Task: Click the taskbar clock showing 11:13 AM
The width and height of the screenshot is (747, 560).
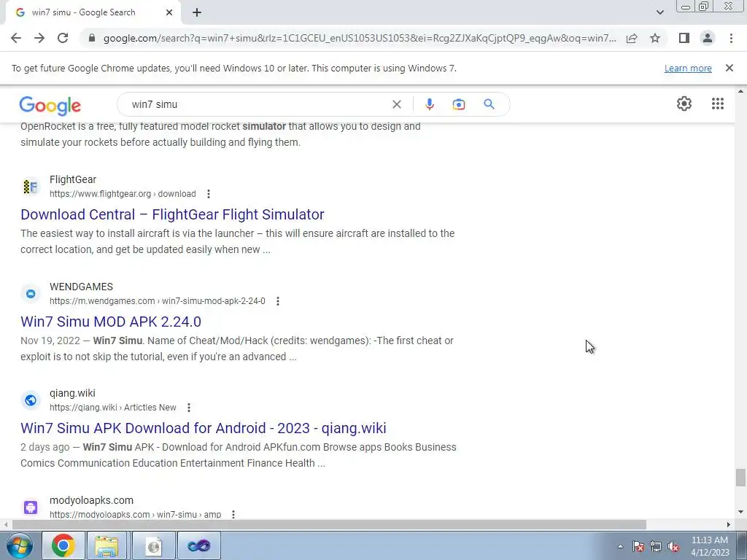Action: 709,546
